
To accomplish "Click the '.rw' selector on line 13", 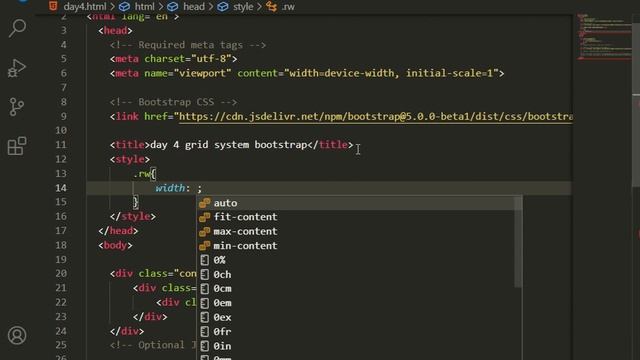I will tap(142, 174).
